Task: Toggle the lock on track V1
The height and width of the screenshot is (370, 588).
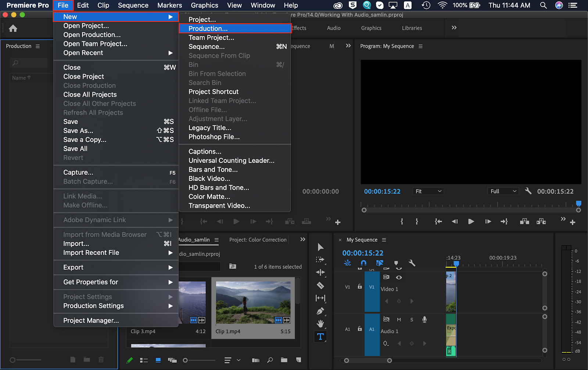Action: pos(360,287)
